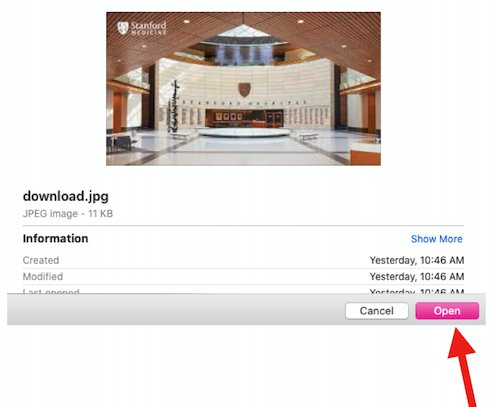Click the Last opened date value
Screen dimensions: 493x407
(x=417, y=291)
